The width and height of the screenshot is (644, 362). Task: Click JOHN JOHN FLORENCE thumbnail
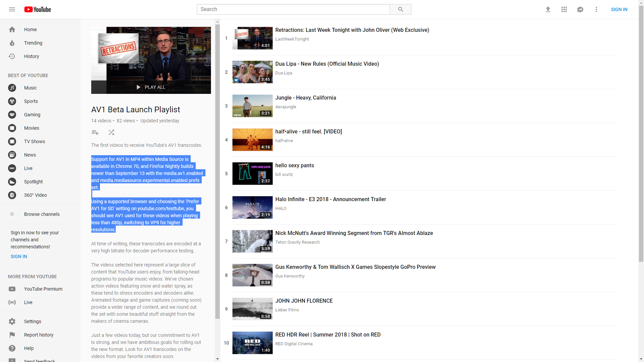point(253,309)
